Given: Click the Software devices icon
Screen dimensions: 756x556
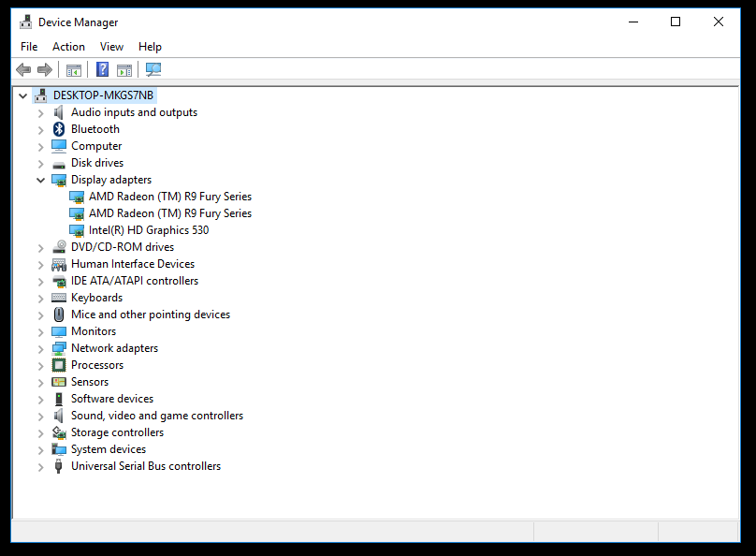Looking at the screenshot, I should click(59, 399).
